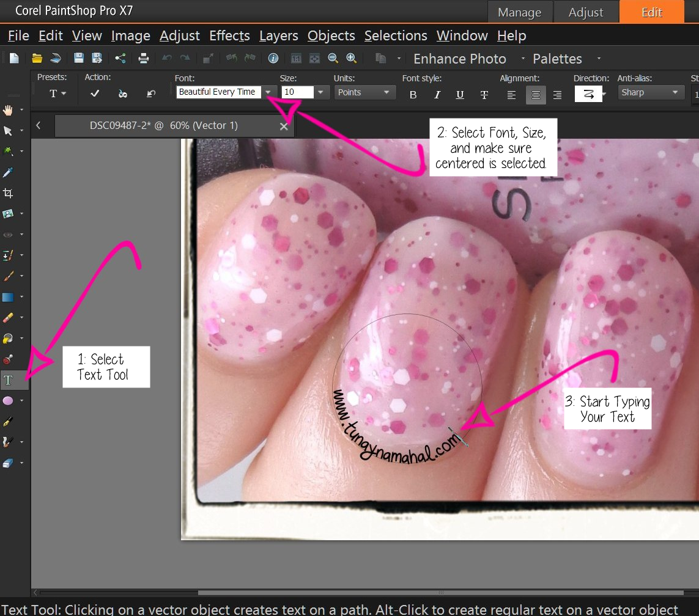Enable italic font style
The image size is (699, 616).
pyautogui.click(x=437, y=95)
